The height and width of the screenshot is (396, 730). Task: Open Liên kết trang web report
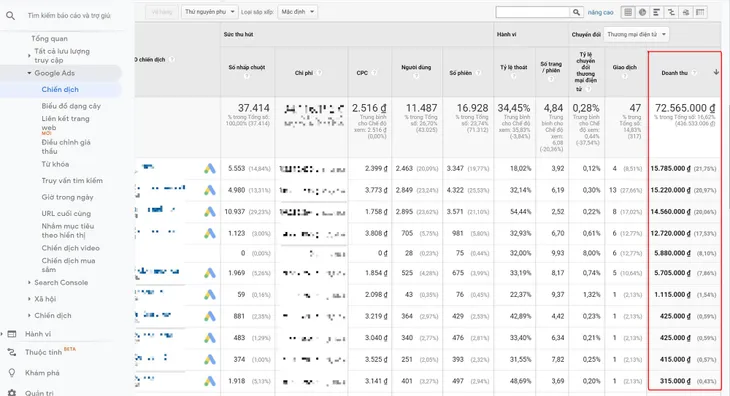(65, 123)
